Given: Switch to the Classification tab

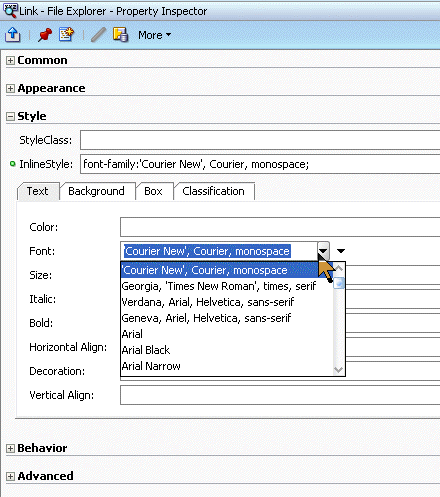Looking at the screenshot, I should tap(214, 191).
